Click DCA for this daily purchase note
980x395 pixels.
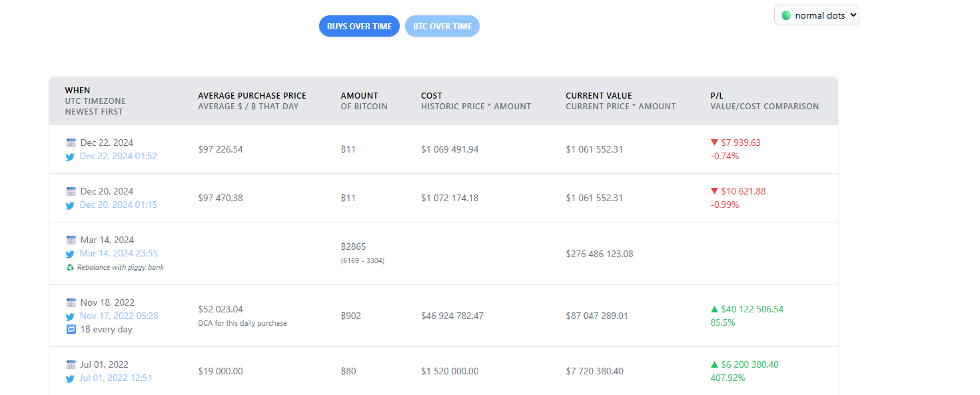243,323
